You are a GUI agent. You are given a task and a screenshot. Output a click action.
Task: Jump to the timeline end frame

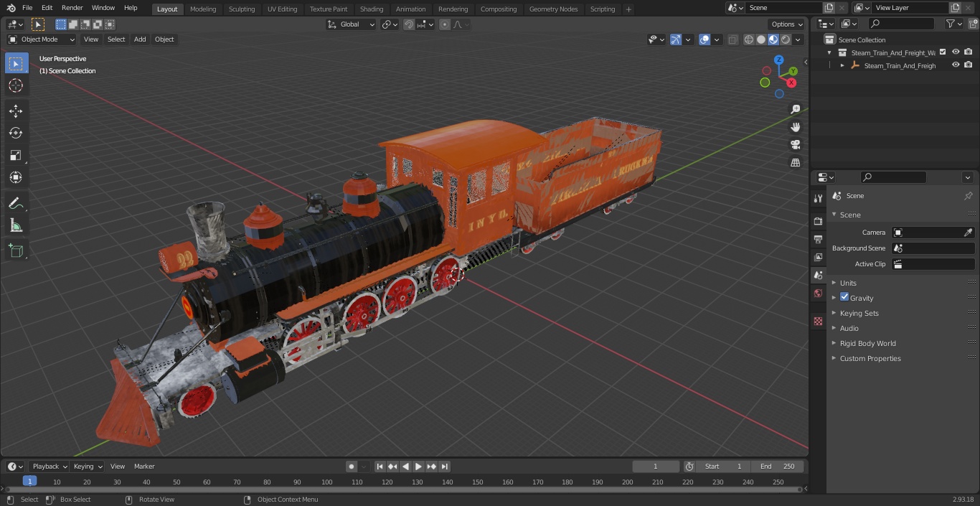445,467
